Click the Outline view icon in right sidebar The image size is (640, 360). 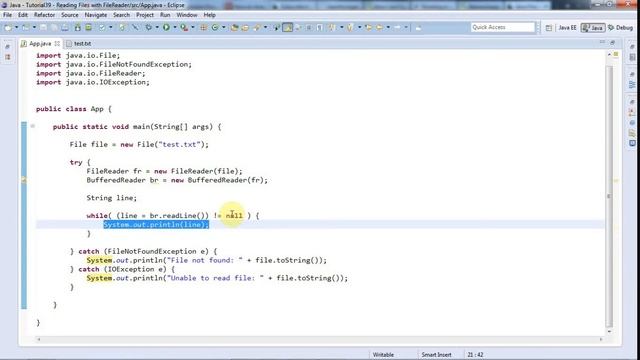coord(632,85)
